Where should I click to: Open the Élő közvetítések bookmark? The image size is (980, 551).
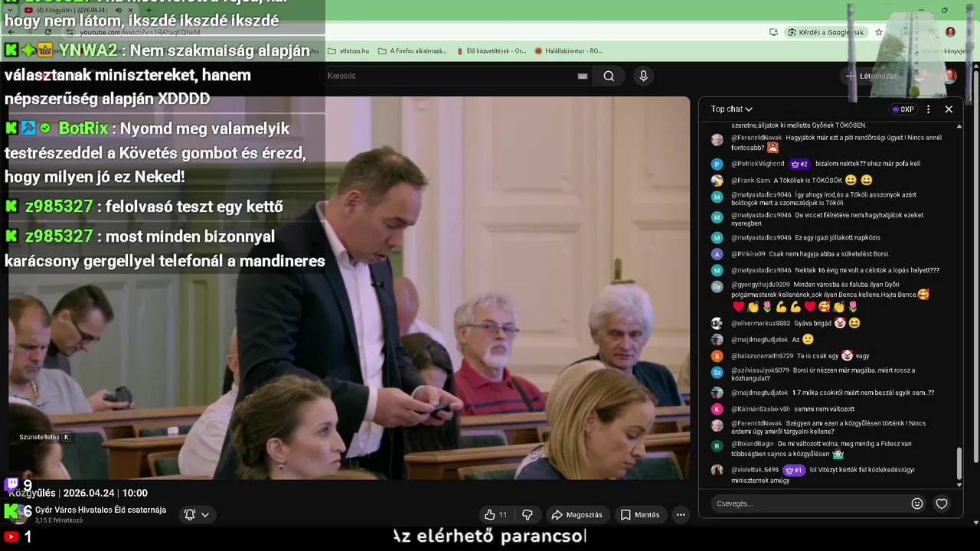point(492,51)
